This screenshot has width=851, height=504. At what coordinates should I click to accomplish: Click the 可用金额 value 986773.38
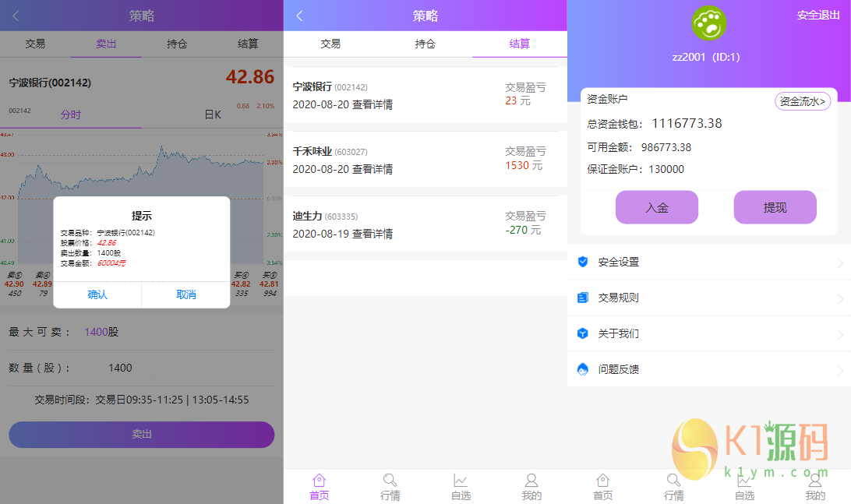point(666,147)
